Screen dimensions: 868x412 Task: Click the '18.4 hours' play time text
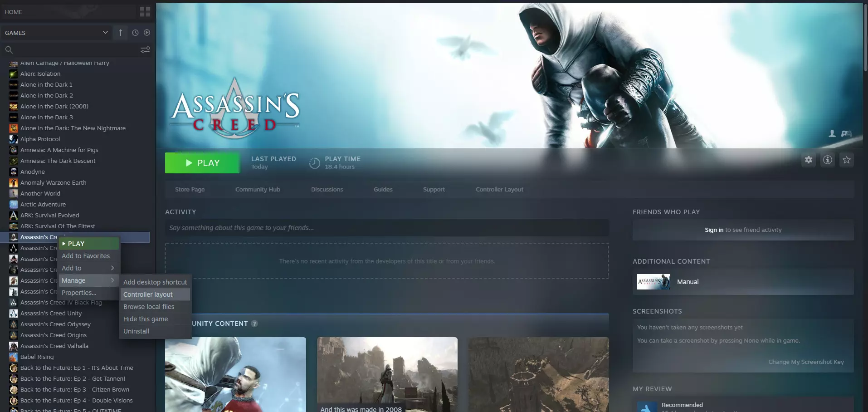340,167
